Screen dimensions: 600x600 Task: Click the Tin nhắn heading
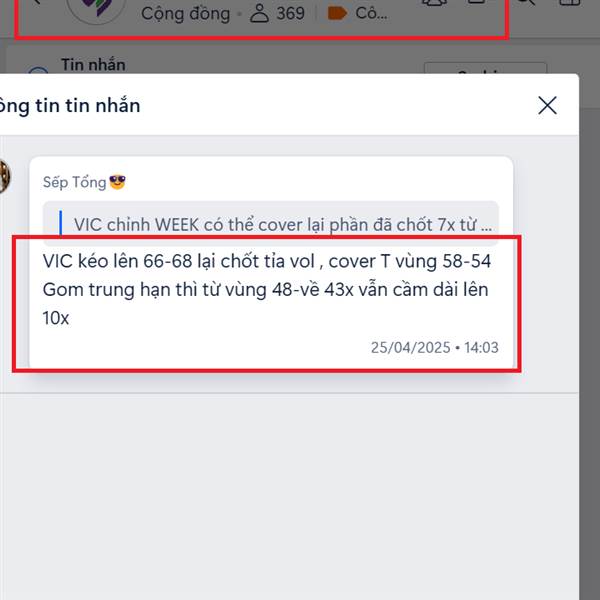(93, 65)
